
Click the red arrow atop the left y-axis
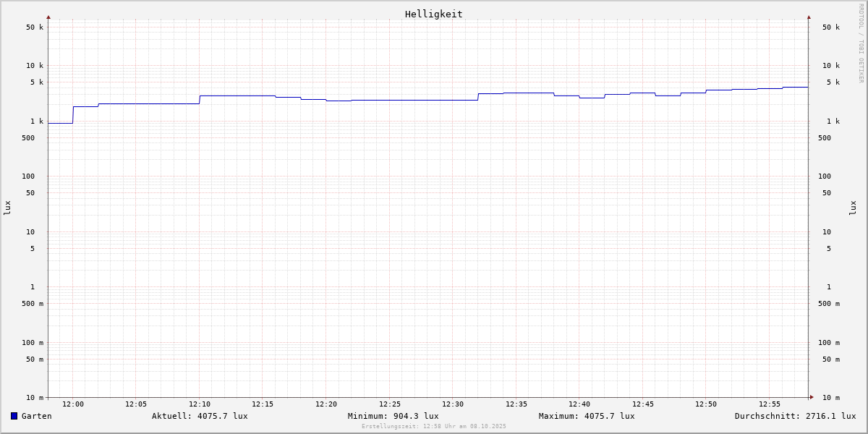48,17
